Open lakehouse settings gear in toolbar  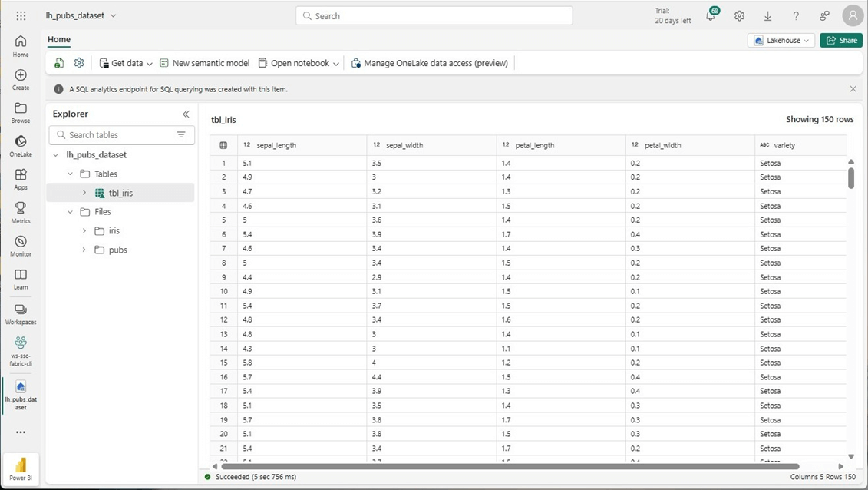[79, 63]
